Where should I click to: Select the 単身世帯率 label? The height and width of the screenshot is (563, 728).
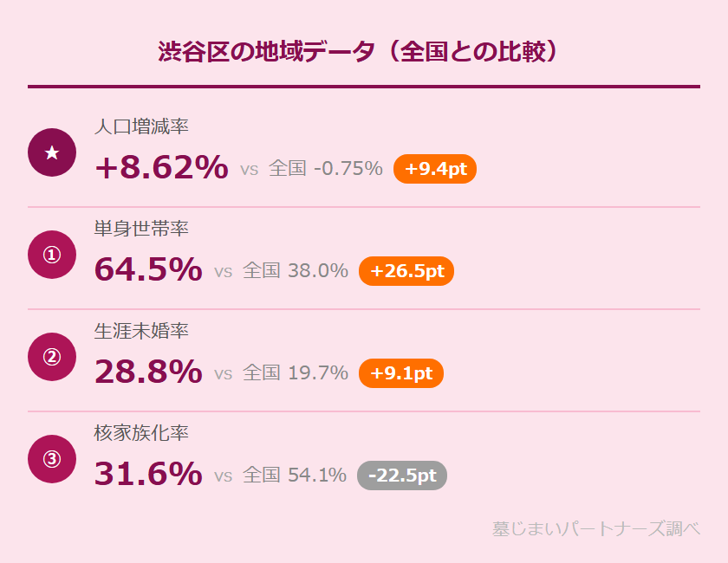click(141, 229)
